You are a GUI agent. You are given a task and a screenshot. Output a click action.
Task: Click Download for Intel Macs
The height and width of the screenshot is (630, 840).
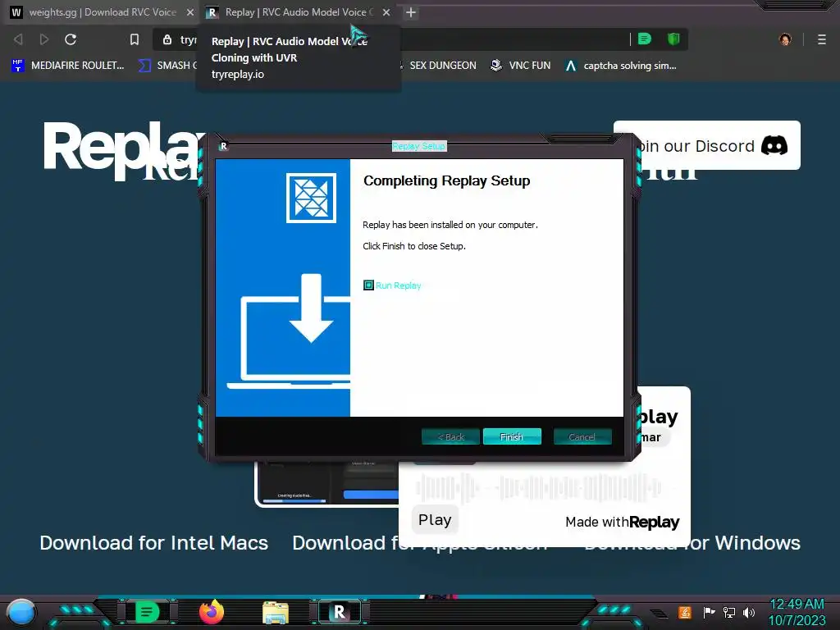click(x=153, y=543)
